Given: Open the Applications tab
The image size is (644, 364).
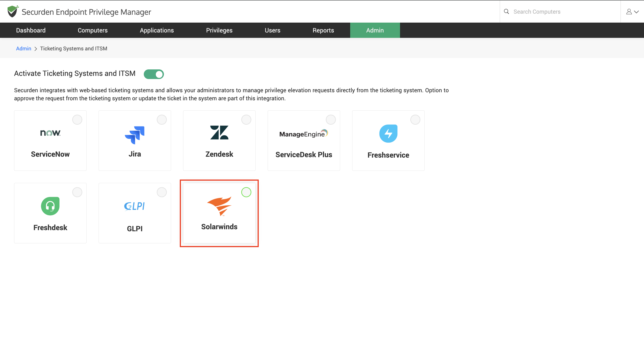Looking at the screenshot, I should pyautogui.click(x=157, y=30).
